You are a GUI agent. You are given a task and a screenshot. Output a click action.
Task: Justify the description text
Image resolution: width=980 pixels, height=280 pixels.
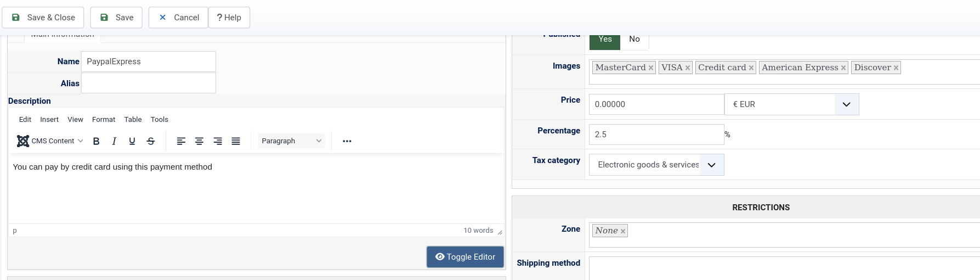point(236,141)
